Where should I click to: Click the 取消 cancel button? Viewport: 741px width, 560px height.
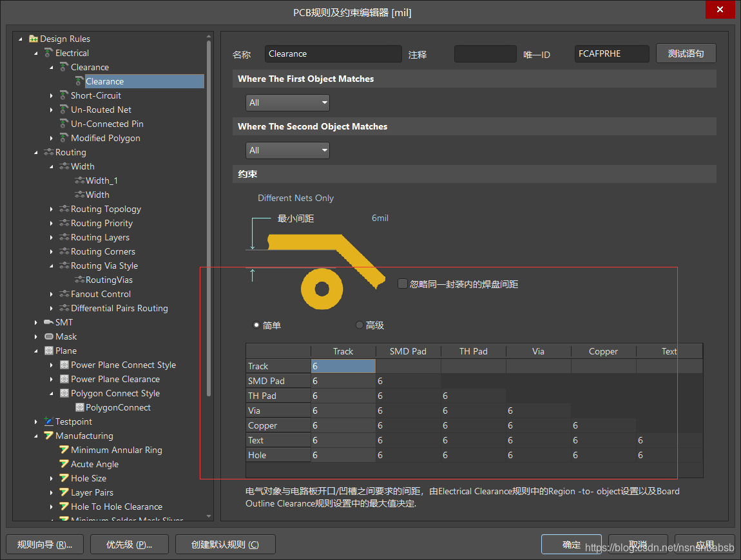pyautogui.click(x=638, y=545)
